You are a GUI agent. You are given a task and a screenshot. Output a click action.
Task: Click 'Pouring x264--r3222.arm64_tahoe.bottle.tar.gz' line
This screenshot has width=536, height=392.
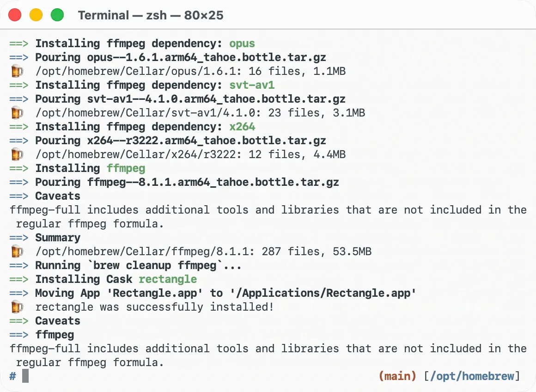[181, 141]
